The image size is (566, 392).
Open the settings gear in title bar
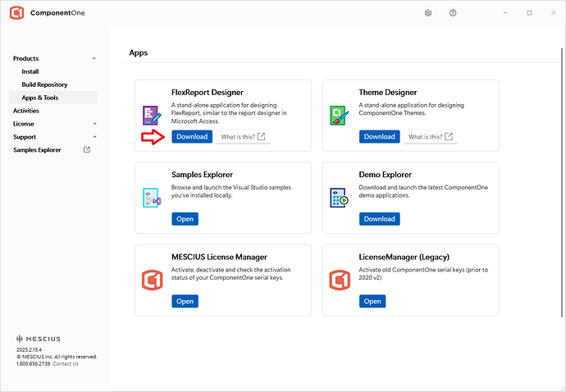pos(428,13)
